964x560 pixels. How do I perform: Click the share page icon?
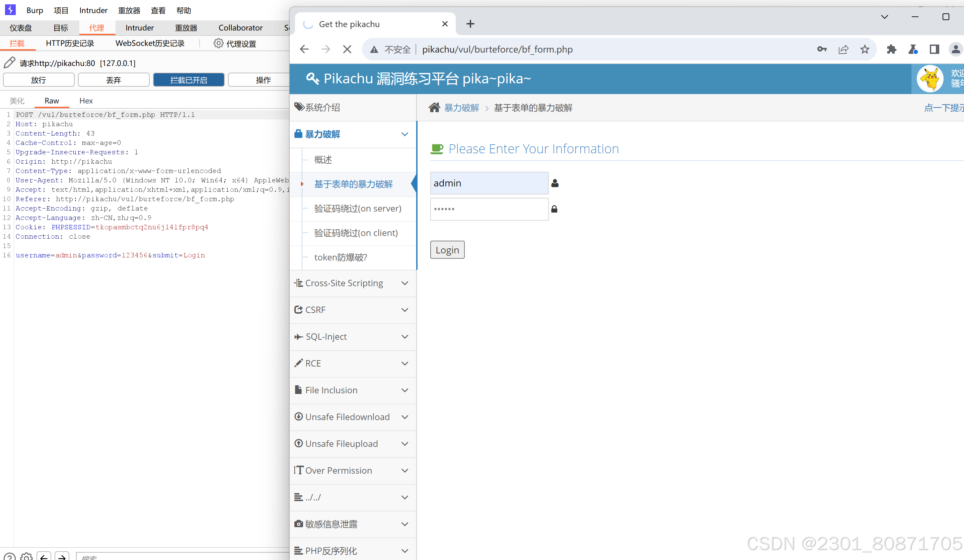coord(843,49)
